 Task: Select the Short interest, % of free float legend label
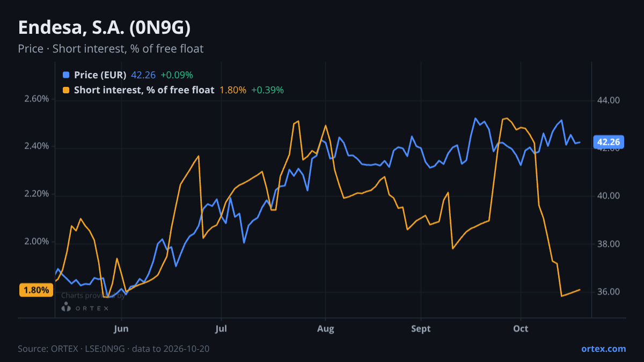coord(144,90)
